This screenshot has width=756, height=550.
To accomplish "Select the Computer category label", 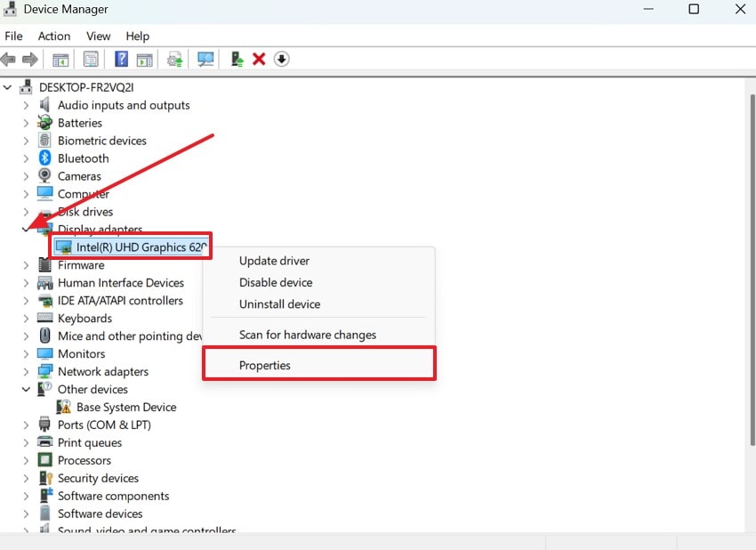I will 84,194.
